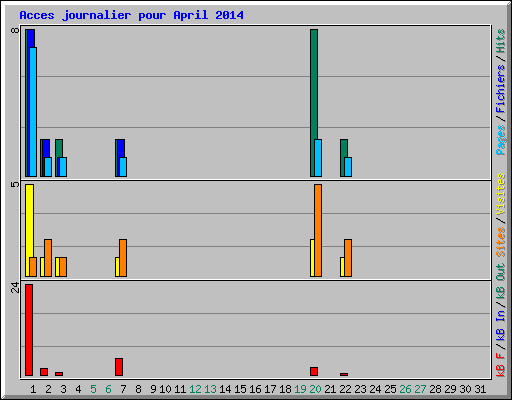512x400 pixels.
Task: Click the red kB bar for day 20
Action: [x=314, y=372]
